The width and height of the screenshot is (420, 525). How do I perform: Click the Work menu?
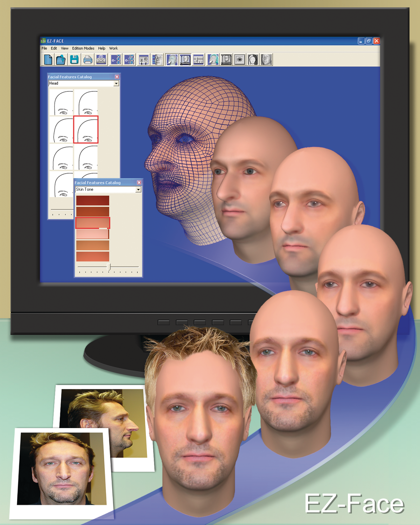pyautogui.click(x=113, y=48)
